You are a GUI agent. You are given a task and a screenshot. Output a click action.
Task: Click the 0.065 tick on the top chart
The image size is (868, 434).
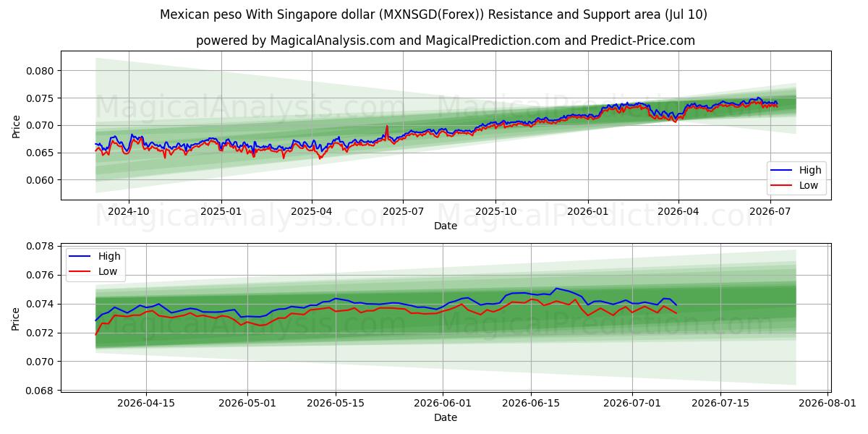40,153
